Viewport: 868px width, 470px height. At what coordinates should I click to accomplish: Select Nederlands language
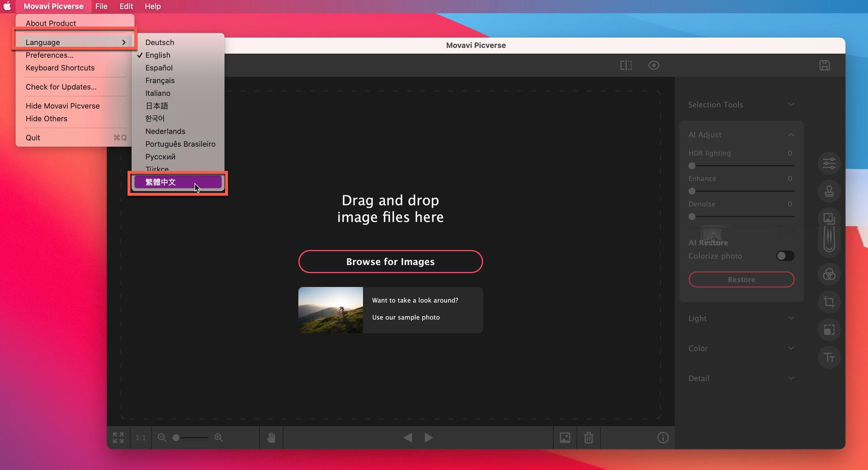pyautogui.click(x=178, y=131)
